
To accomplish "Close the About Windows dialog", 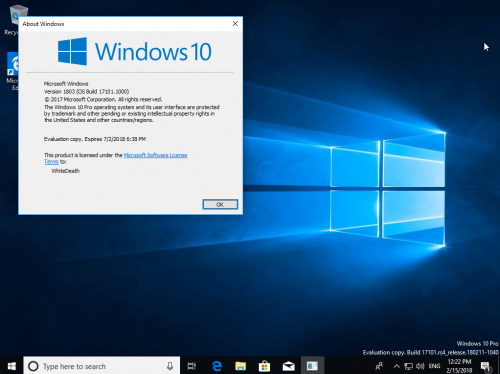I will pos(235,24).
